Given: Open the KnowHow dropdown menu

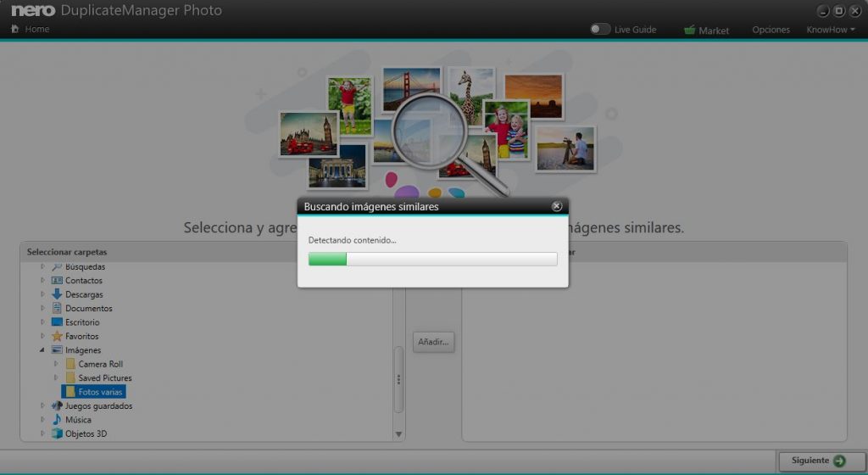Looking at the screenshot, I should coord(831,30).
